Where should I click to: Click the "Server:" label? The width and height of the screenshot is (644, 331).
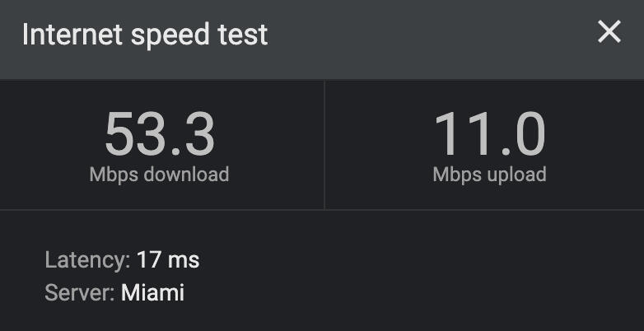pyautogui.click(x=80, y=292)
